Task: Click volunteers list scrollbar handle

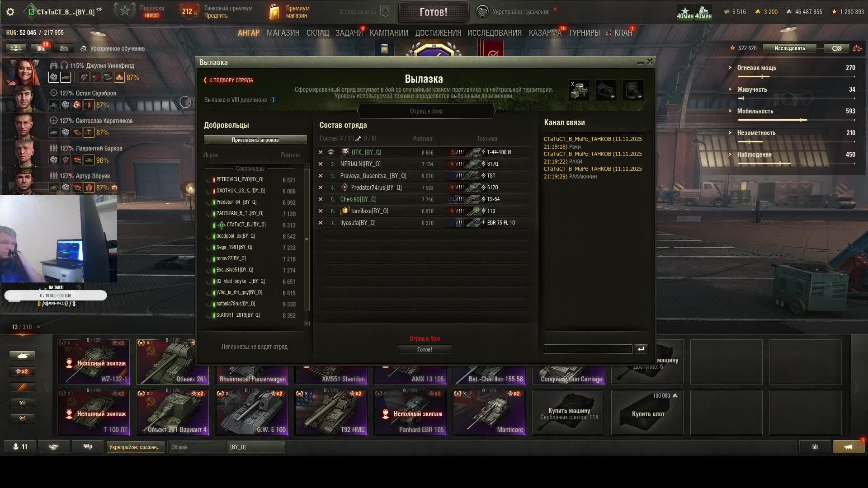Action: pos(307,240)
